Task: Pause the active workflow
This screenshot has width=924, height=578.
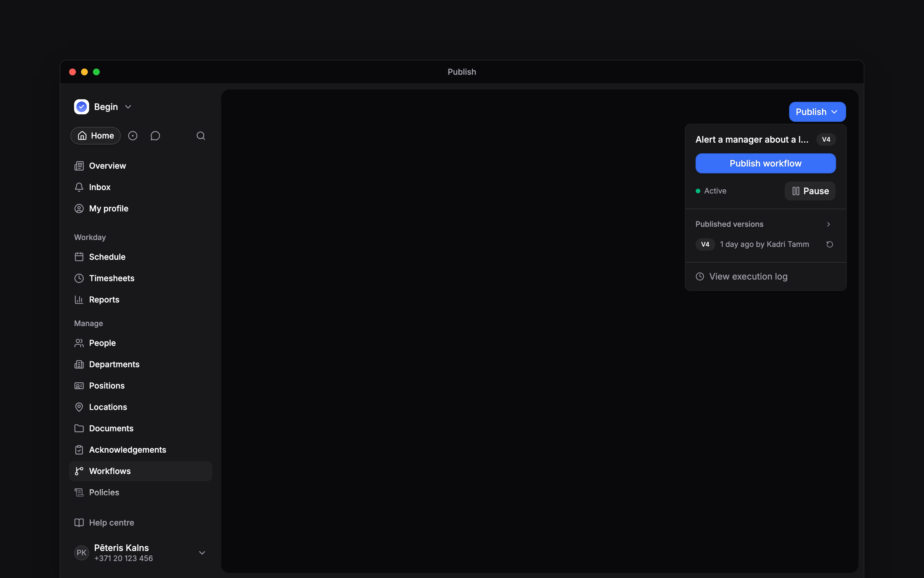Action: coord(810,191)
